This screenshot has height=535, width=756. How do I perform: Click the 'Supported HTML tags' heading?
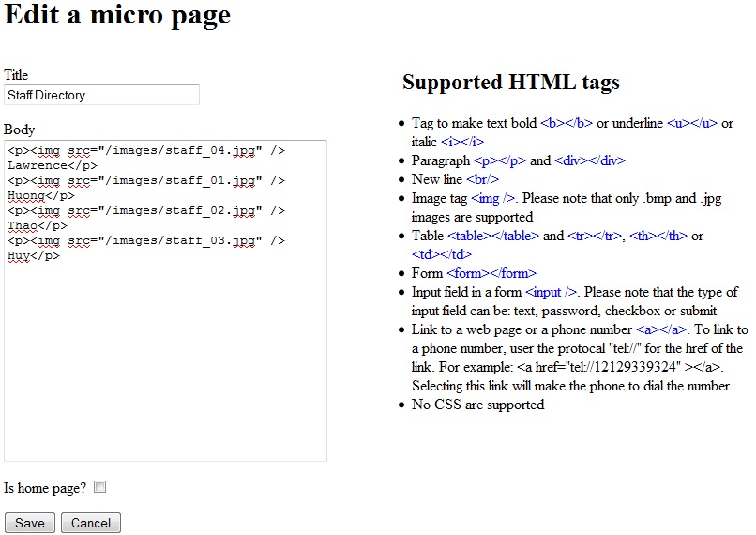point(511,82)
